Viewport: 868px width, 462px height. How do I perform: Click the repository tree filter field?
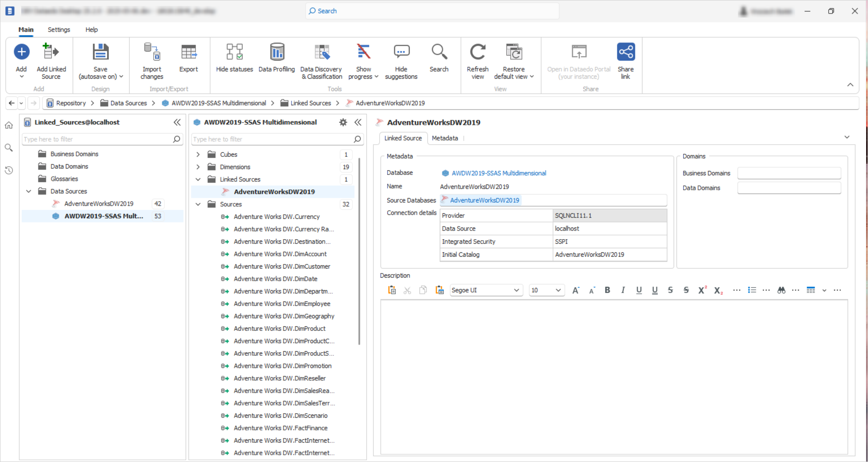point(102,139)
